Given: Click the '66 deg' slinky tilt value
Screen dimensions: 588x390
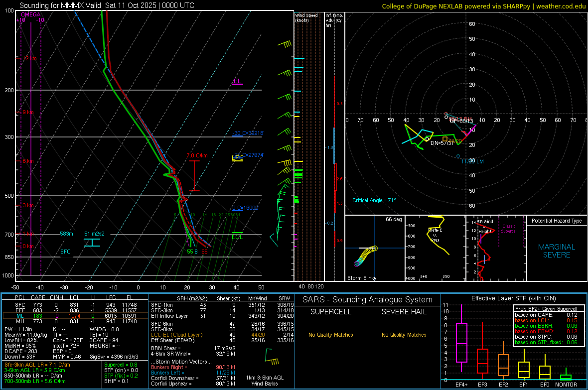Looking at the screenshot, I should (394, 219).
